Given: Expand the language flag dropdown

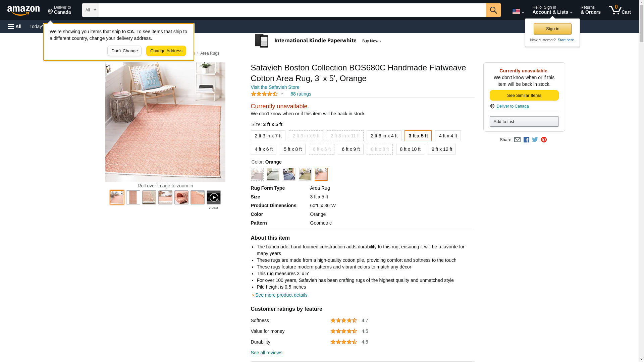Looking at the screenshot, I should pos(518,11).
